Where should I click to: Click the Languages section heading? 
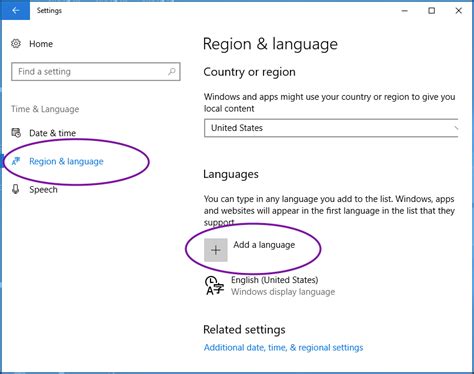pos(231,174)
